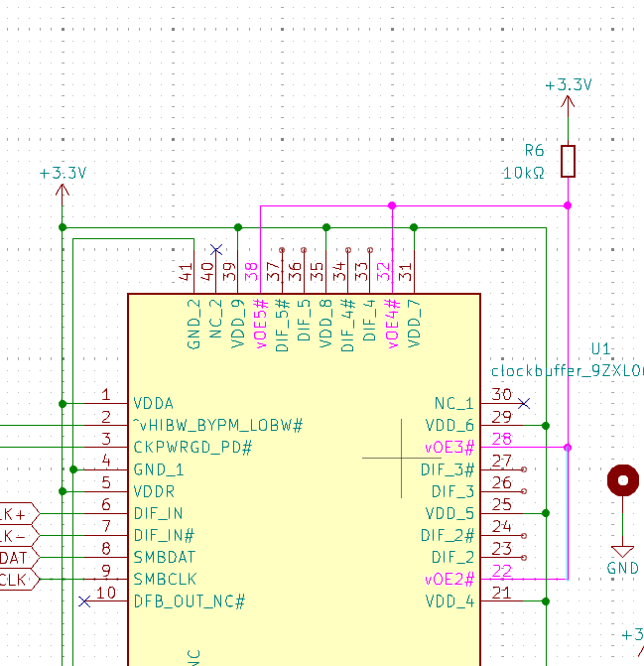Click the highlighted vOE3# pin name

[x=450, y=448]
